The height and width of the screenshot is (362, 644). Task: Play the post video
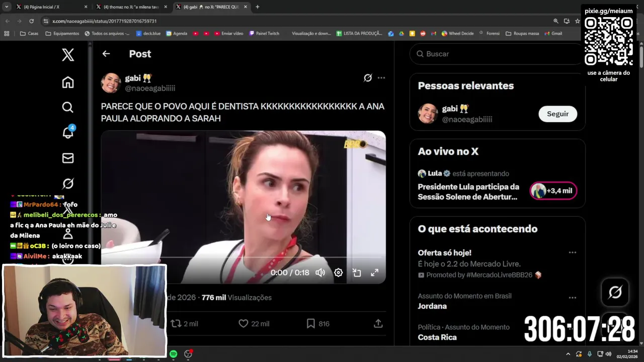click(244, 207)
